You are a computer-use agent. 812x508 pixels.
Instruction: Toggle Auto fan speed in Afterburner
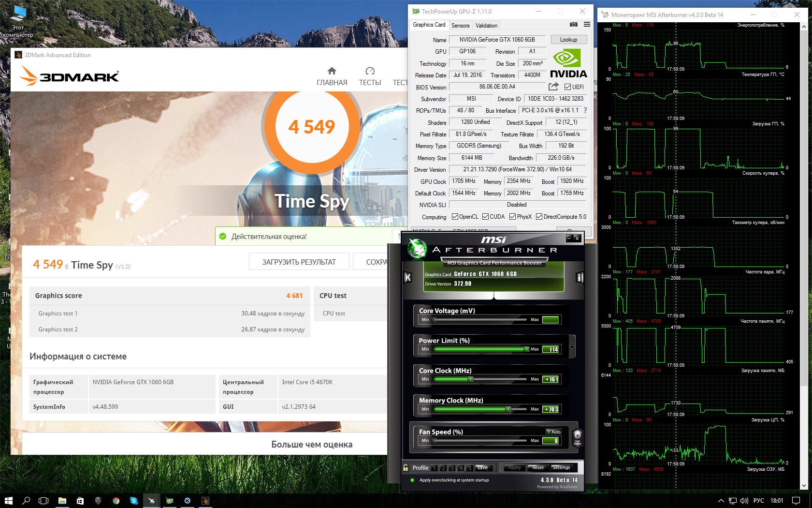coord(554,432)
